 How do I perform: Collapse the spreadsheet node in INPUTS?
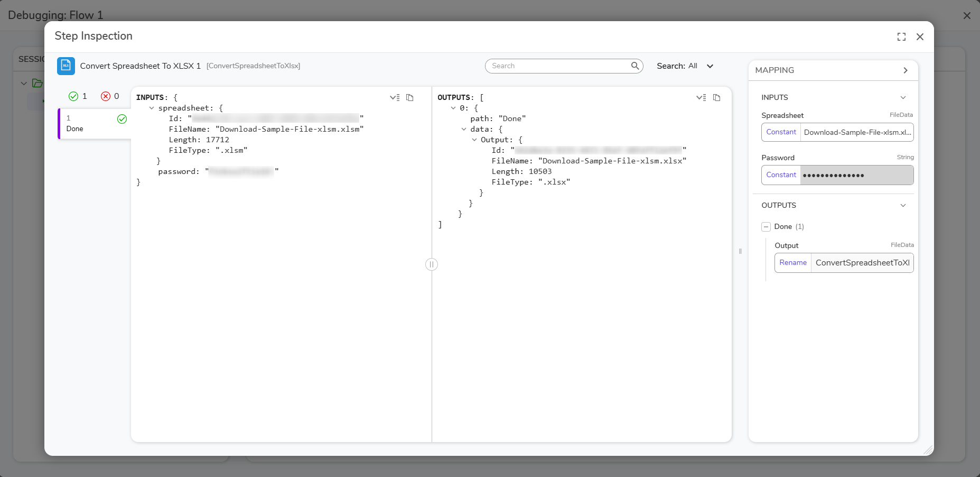152,108
